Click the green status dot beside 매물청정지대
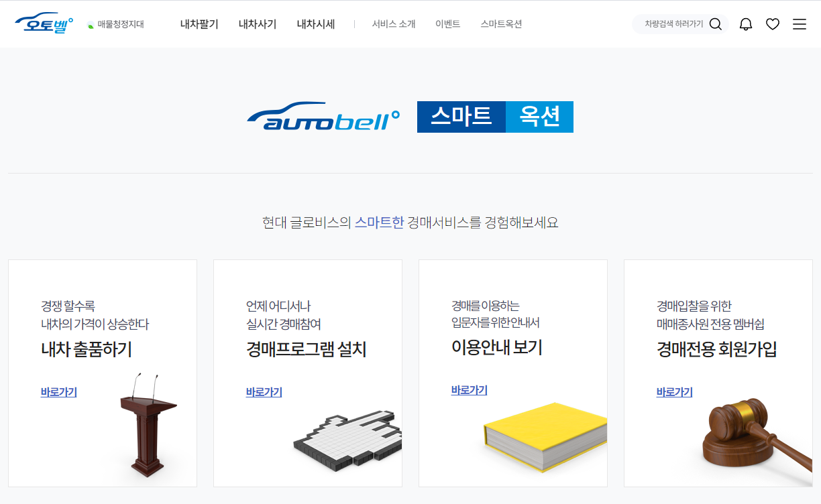 (89, 23)
